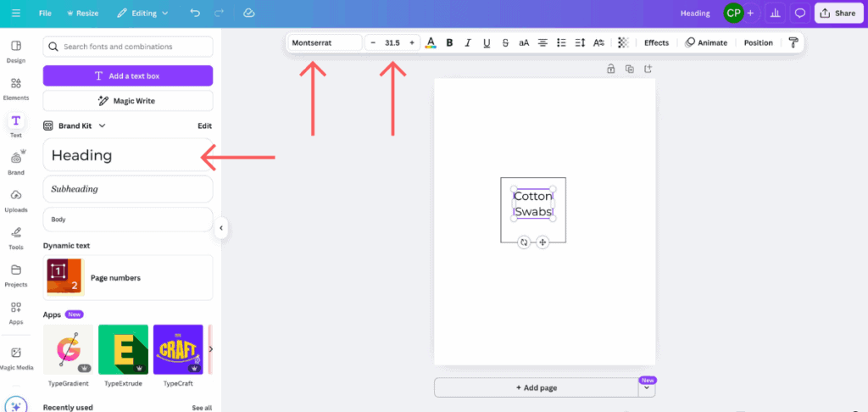Image resolution: width=868 pixels, height=412 pixels.
Task: Open the Design sidebar tab
Action: click(16, 51)
